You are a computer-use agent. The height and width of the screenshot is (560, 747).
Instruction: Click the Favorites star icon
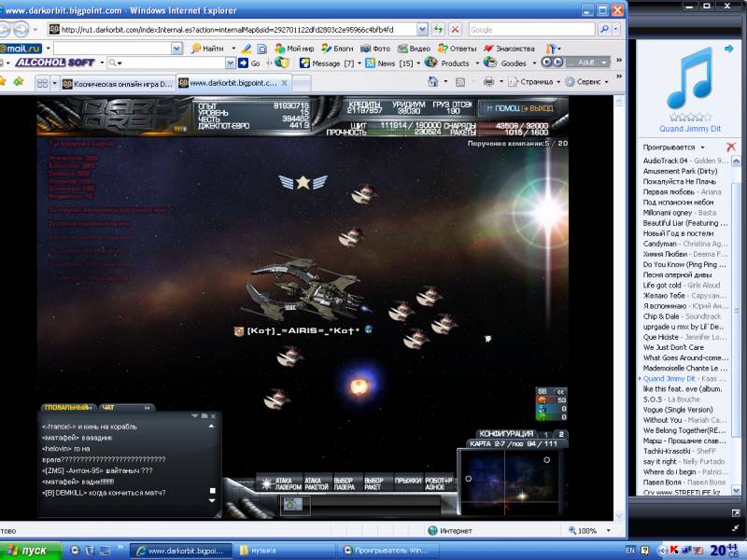point(2,82)
